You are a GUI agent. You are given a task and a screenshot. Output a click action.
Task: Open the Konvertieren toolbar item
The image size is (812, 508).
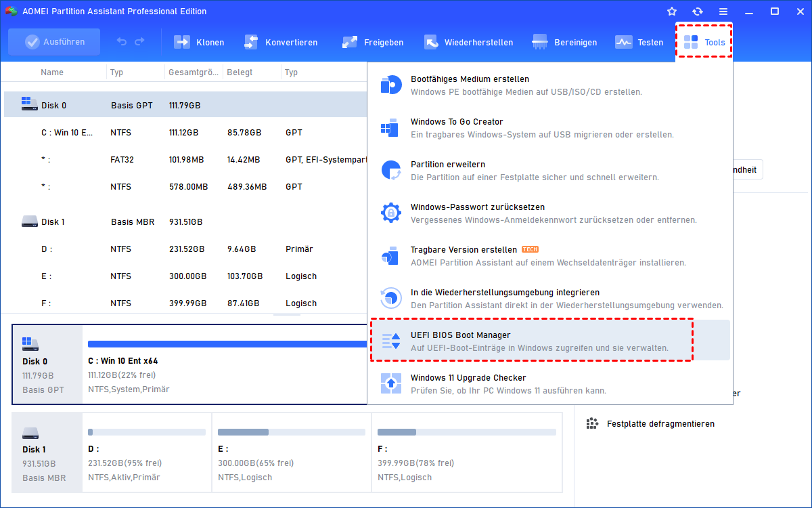[280, 42]
